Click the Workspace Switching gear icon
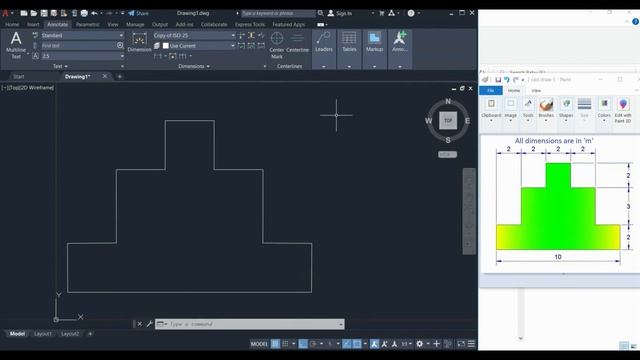Viewport: 640px width, 360px height. (420, 344)
